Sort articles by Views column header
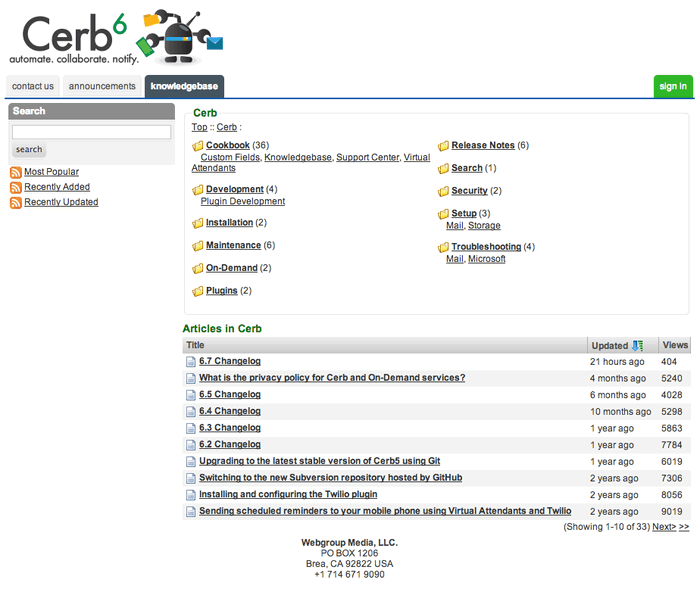The height and width of the screenshot is (595, 700). 675,345
